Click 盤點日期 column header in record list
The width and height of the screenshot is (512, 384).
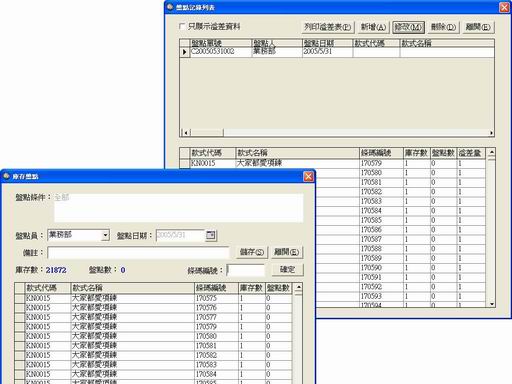pos(328,43)
